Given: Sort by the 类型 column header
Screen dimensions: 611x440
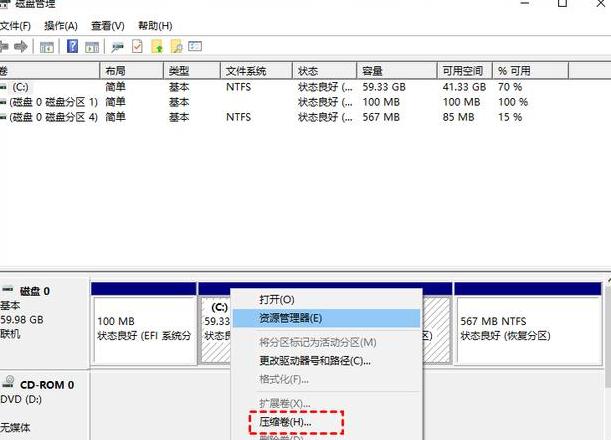Looking at the screenshot, I should [x=192, y=71].
